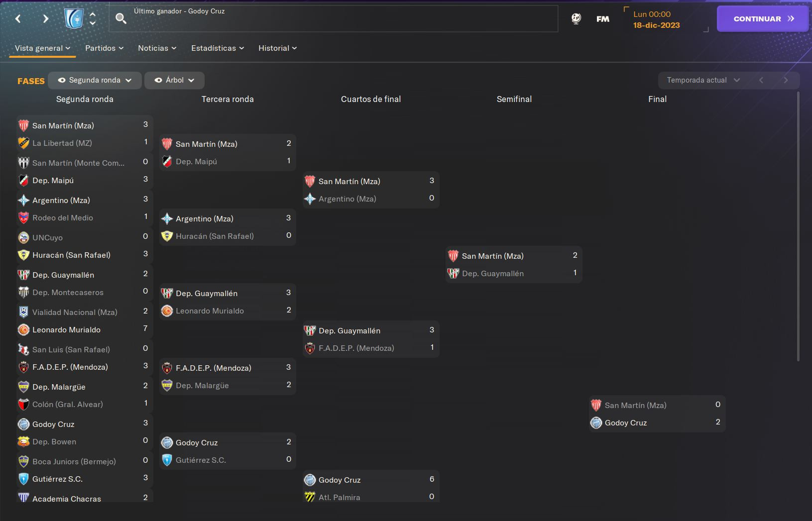Image resolution: width=812 pixels, height=521 pixels.
Task: Open the Partidos tab menu
Action: (104, 48)
